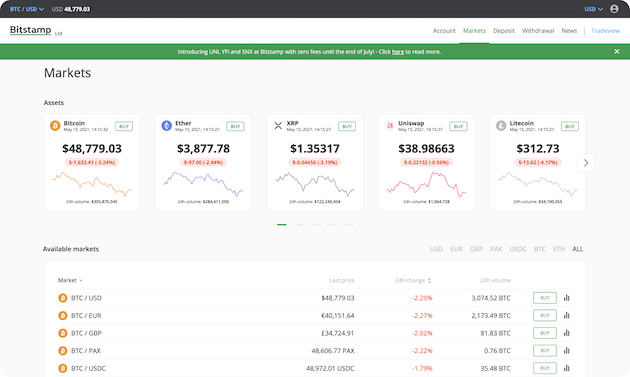Open the user profile icon
Screen dimensions: 630x377
pos(614,9)
